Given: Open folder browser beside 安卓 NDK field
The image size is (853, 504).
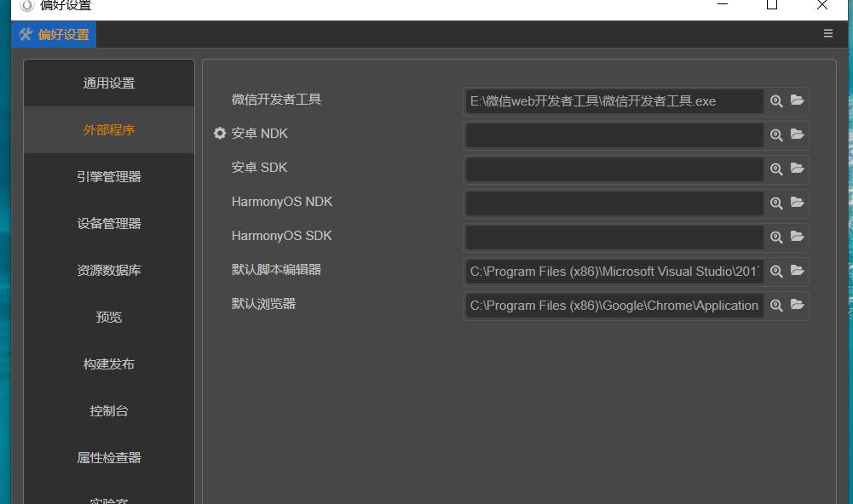Looking at the screenshot, I should click(798, 135).
